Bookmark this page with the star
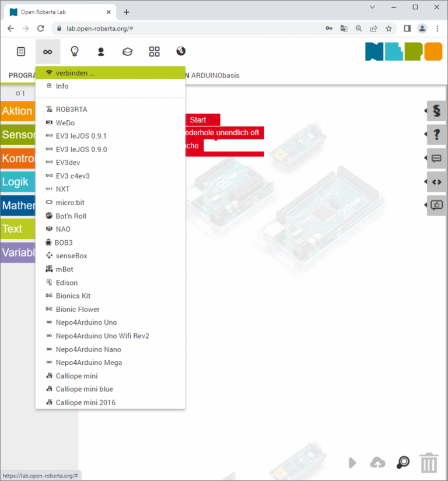The width and height of the screenshot is (448, 481). click(x=388, y=29)
